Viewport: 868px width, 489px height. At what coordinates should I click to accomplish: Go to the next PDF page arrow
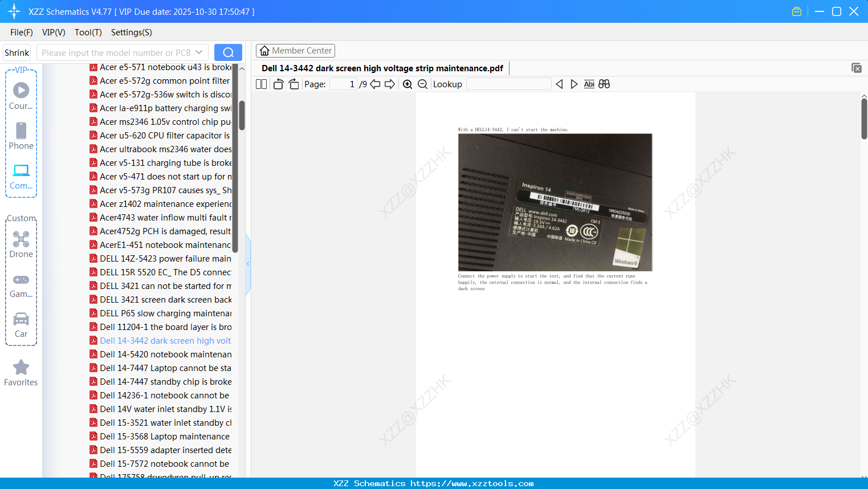point(390,84)
